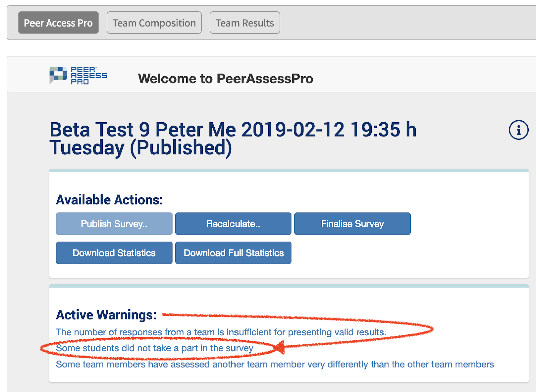Open the Peer Access Pro tab

(x=59, y=23)
